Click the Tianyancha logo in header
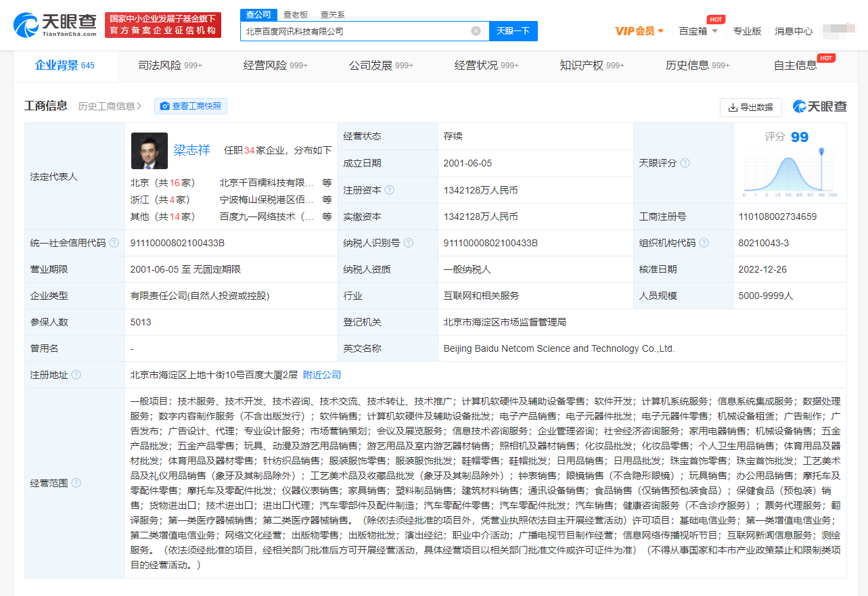This screenshot has height=596, width=868. coord(56,24)
